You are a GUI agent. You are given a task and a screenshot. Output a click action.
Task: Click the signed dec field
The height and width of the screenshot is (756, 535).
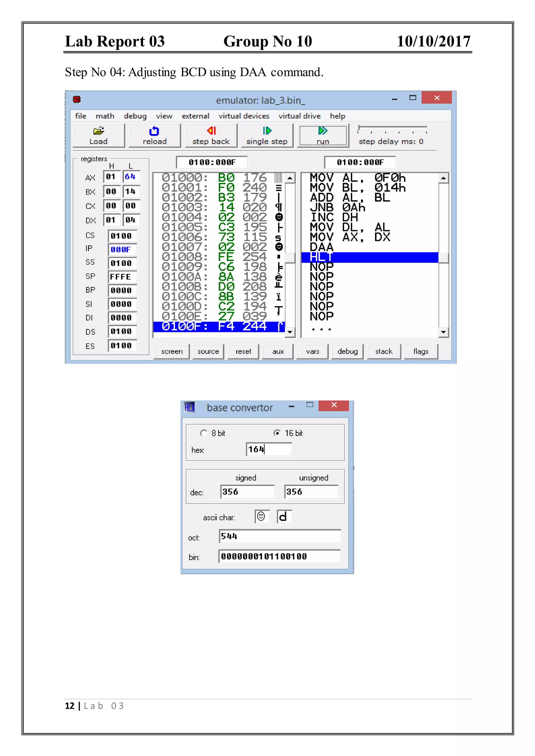point(247,492)
